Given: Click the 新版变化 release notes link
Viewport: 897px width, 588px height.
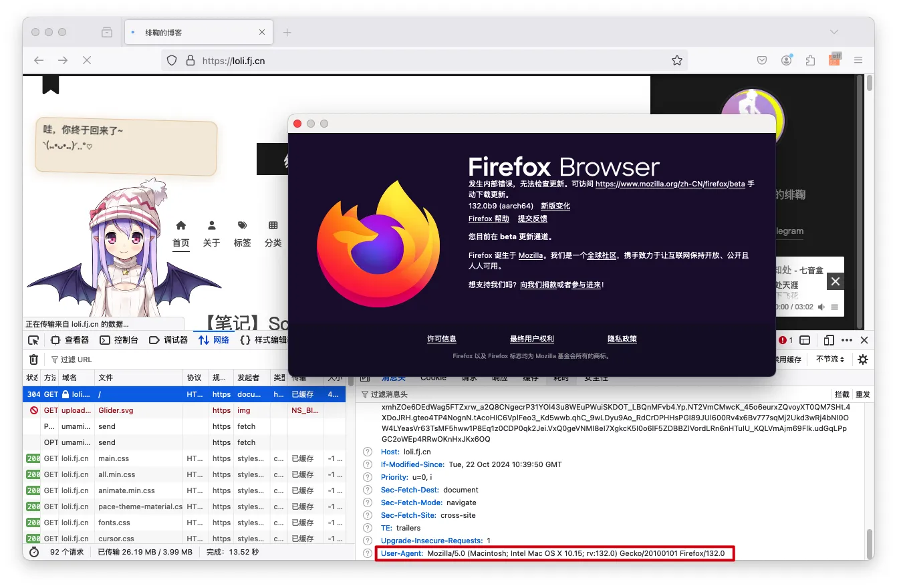Looking at the screenshot, I should click(555, 206).
